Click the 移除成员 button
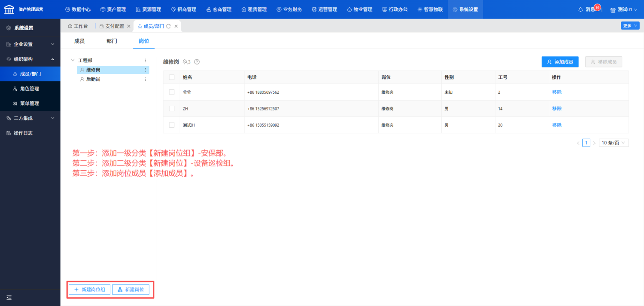 pyautogui.click(x=604, y=62)
